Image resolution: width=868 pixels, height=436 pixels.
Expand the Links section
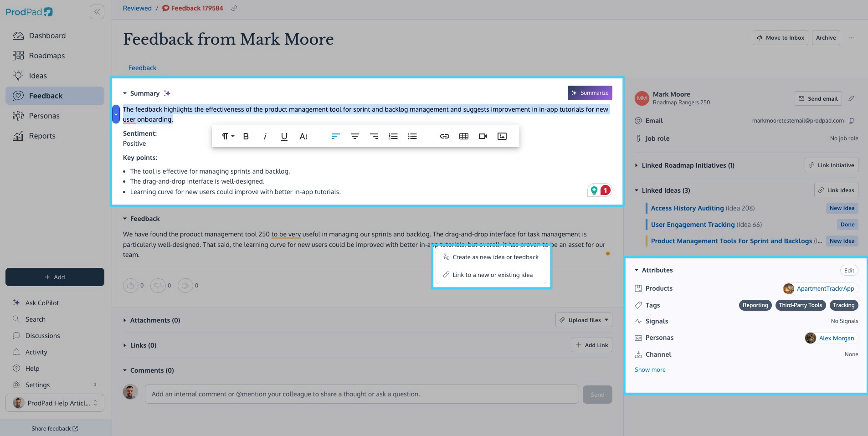pos(125,345)
